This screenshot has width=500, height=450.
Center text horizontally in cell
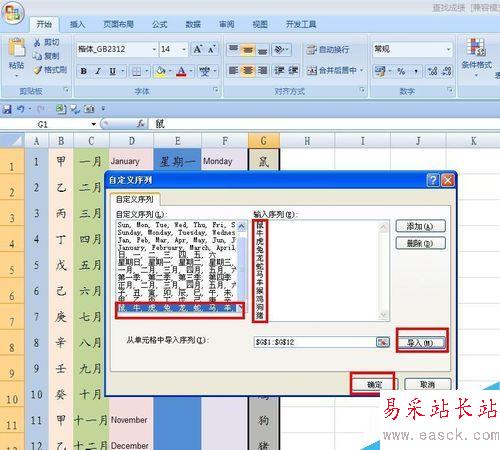[x=248, y=71]
